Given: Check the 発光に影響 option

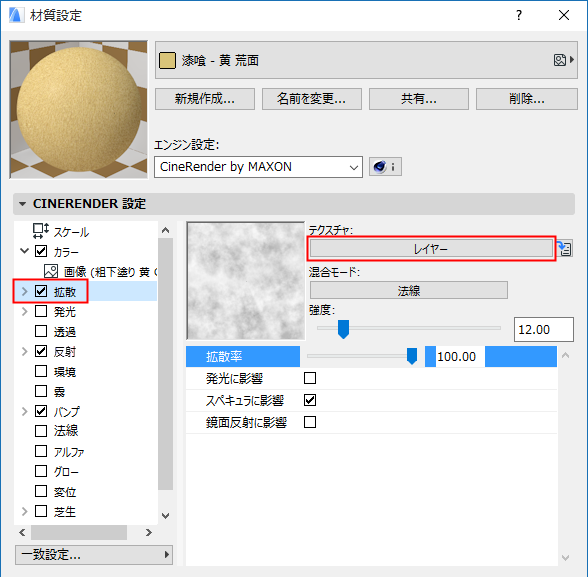Looking at the screenshot, I should 310,378.
